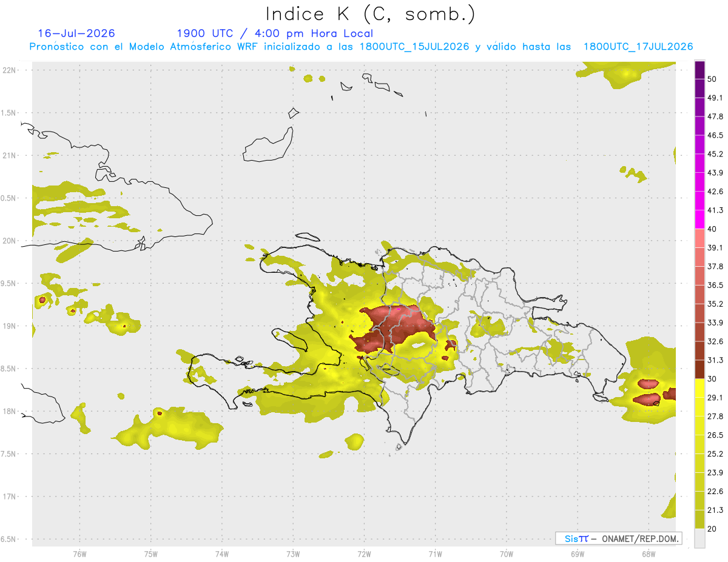This screenshot has width=728, height=562.
Task: Click the "21N" latitude label
Action: tap(9, 155)
